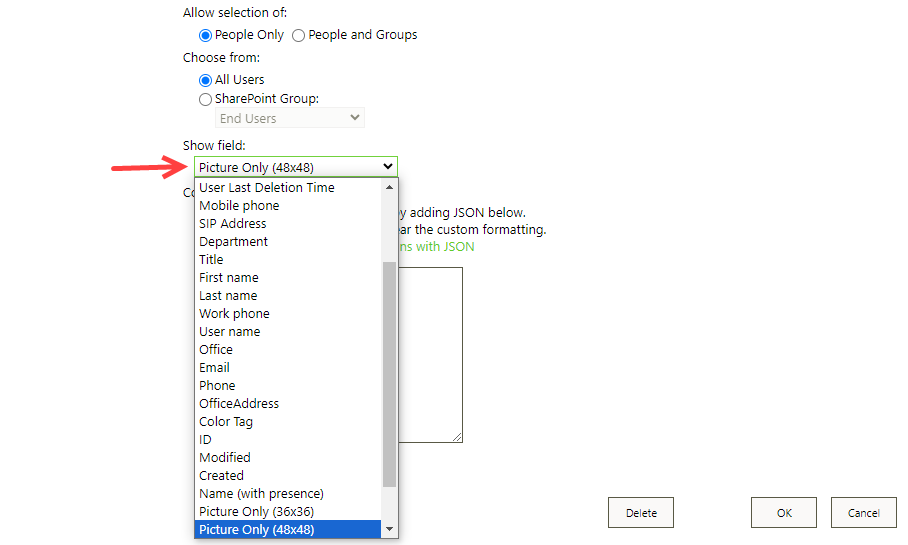Image resolution: width=908 pixels, height=545 pixels.
Task: Choose the Office option
Action: [288, 349]
